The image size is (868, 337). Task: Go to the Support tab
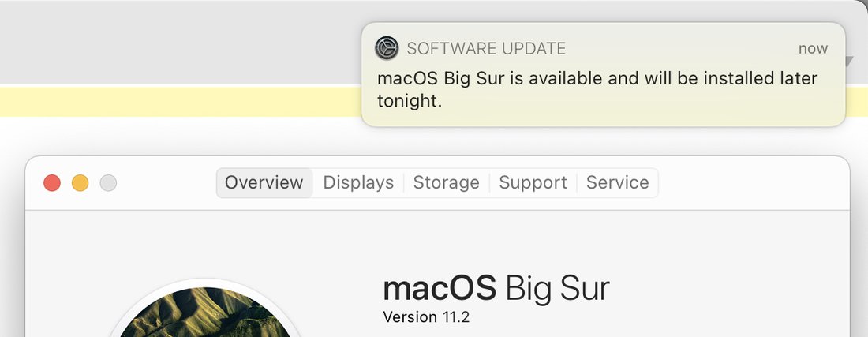533,182
